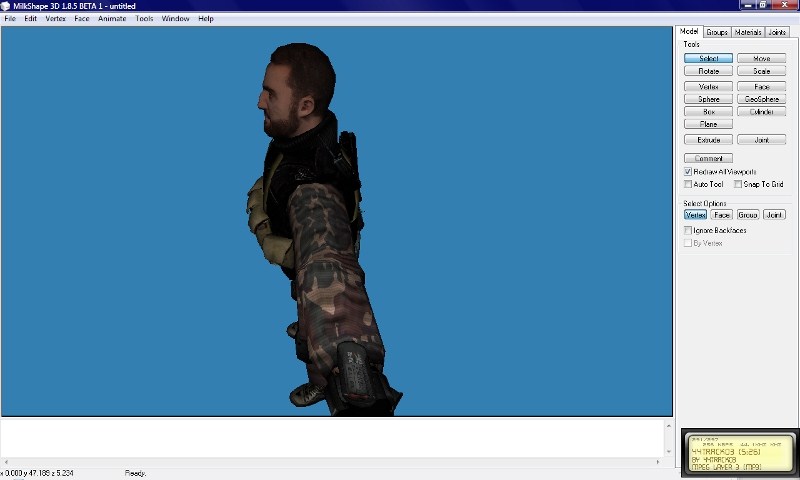Open the Animate menu
Image resolution: width=800 pixels, height=480 pixels.
[x=112, y=19]
